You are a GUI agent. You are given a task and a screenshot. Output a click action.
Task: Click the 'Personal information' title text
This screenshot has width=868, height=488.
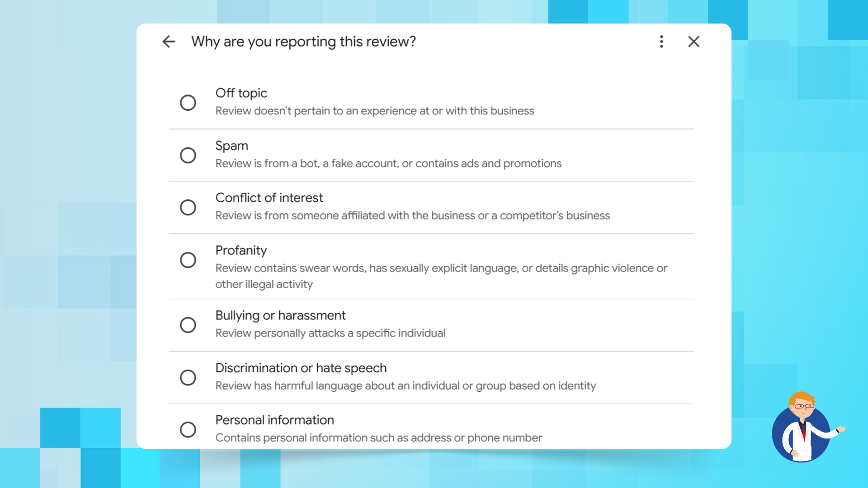click(274, 420)
